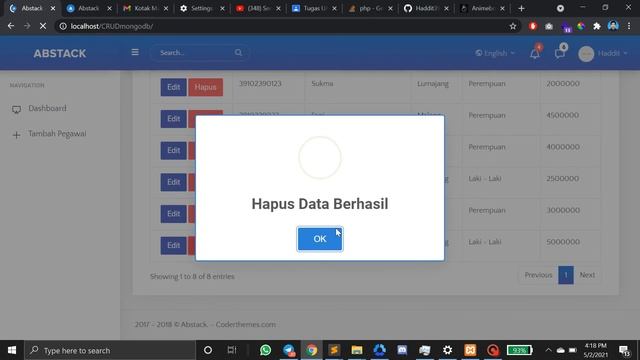
Task: Click the Lumajang cell in the Sukma row
Action: coord(433,84)
